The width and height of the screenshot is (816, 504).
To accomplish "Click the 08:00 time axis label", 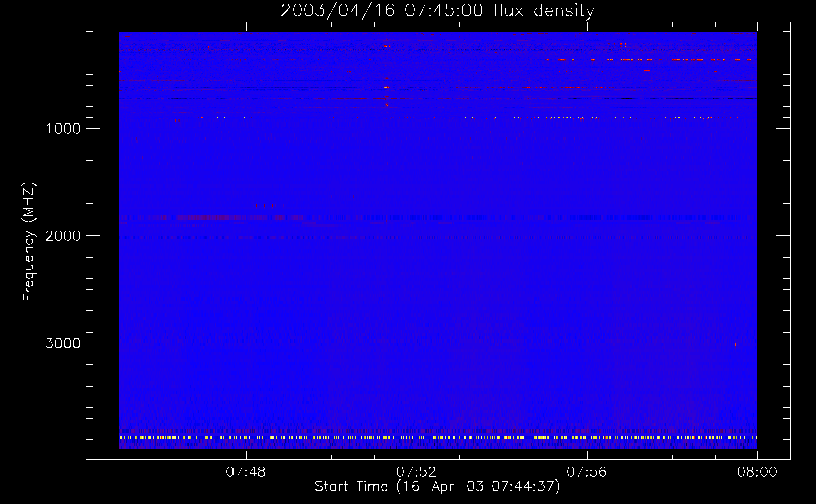I will click(x=757, y=472).
